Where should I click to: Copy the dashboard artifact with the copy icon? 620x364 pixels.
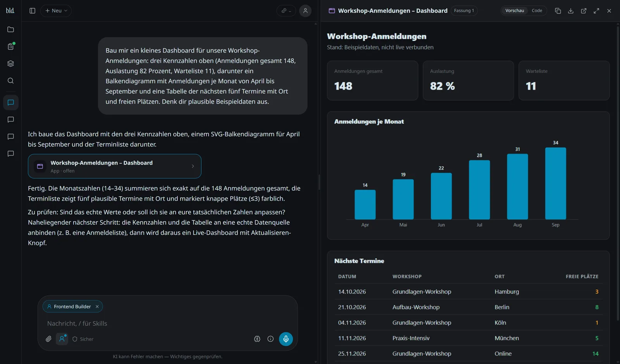[x=558, y=11]
